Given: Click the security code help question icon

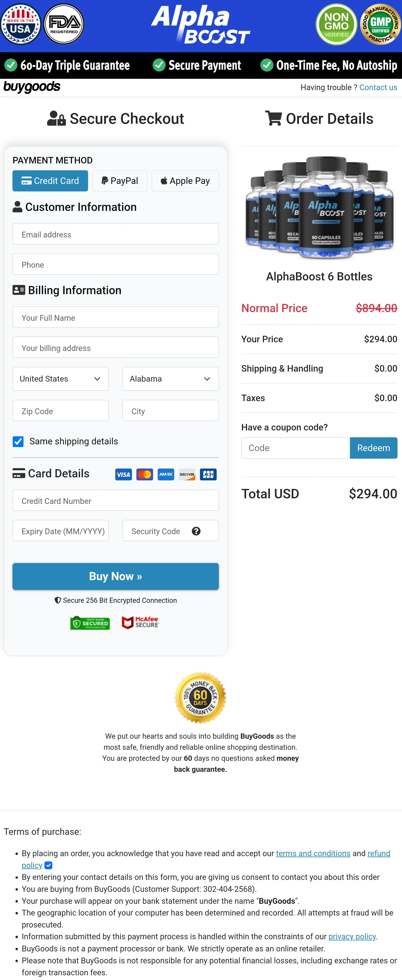Looking at the screenshot, I should point(196,531).
